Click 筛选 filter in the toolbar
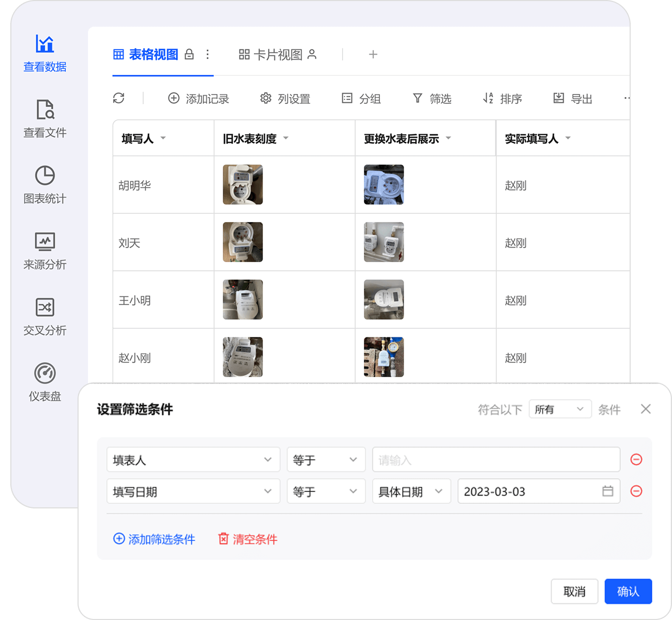This screenshot has width=672, height=620. click(x=432, y=99)
